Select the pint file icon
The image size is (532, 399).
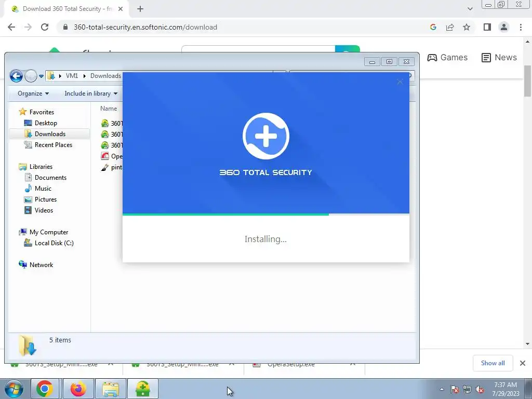(105, 167)
